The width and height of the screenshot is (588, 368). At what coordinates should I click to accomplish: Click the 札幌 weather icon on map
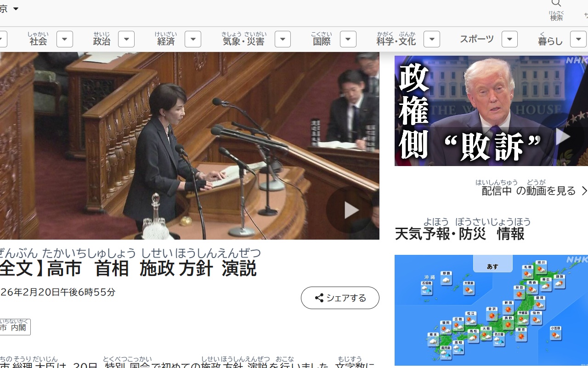tap(528, 272)
